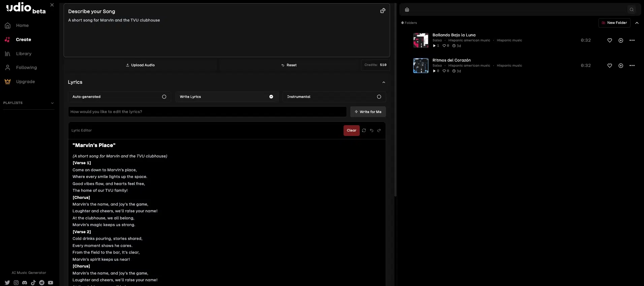Viewport: 644px width, 286px height.
Task: Collapse the Lyrics section chevron
Action: (383, 82)
